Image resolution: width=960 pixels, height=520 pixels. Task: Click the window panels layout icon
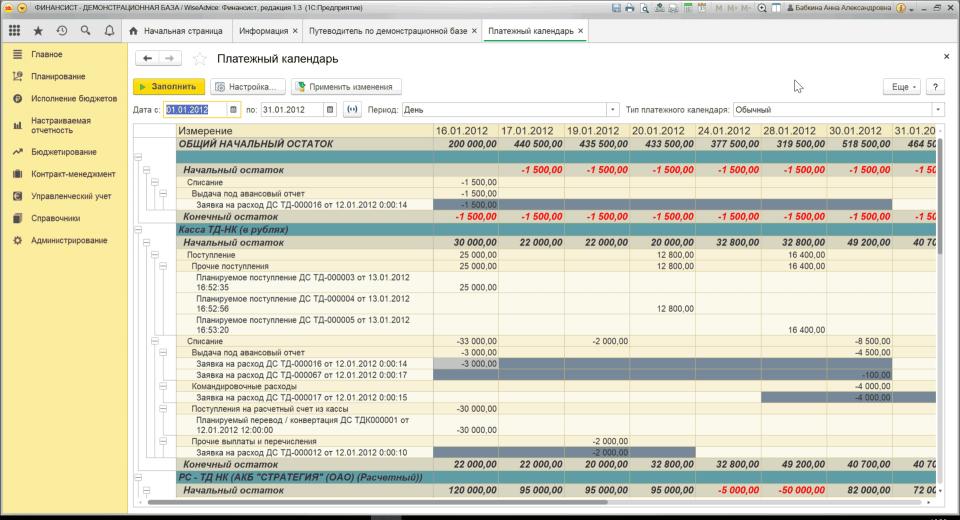pos(776,8)
